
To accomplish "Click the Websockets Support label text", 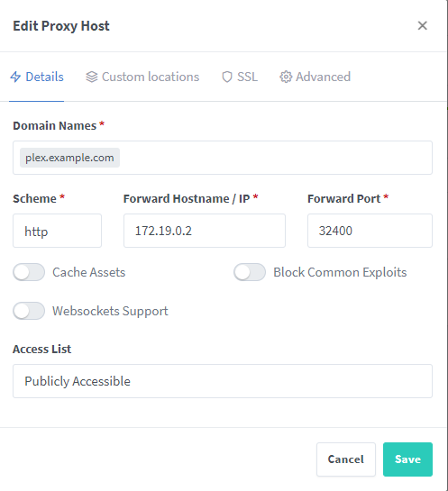I will pyautogui.click(x=110, y=311).
